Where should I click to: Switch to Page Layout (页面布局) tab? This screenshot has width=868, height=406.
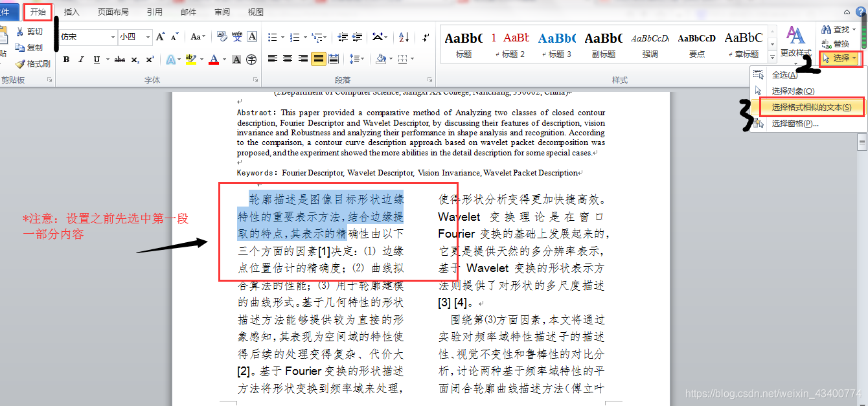coord(113,12)
